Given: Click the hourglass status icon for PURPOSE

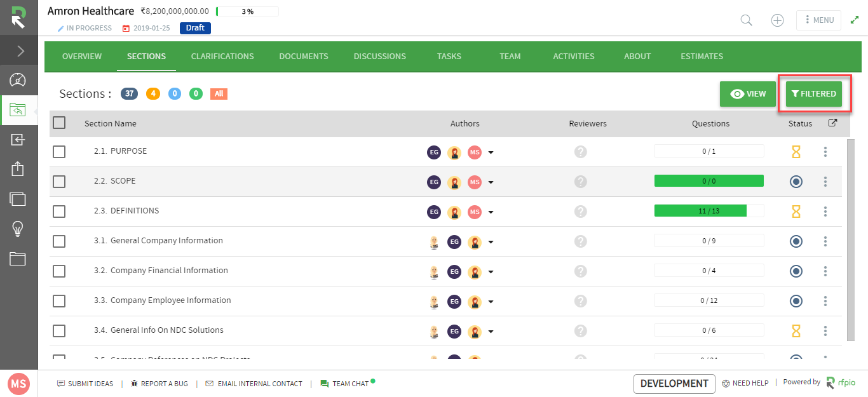Looking at the screenshot, I should coord(796,152).
